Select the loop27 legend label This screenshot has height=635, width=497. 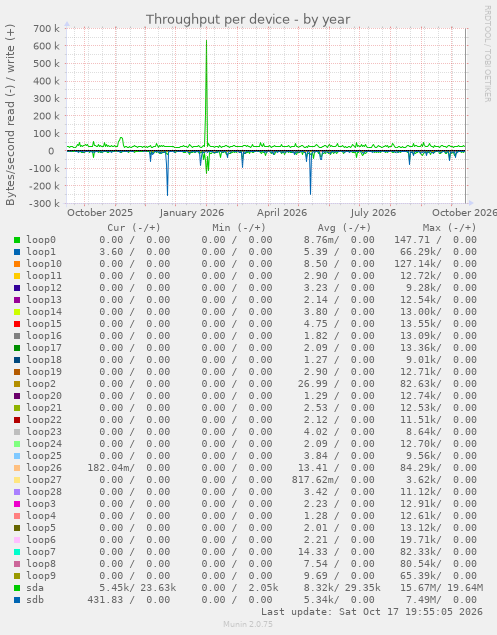[x=44, y=480]
